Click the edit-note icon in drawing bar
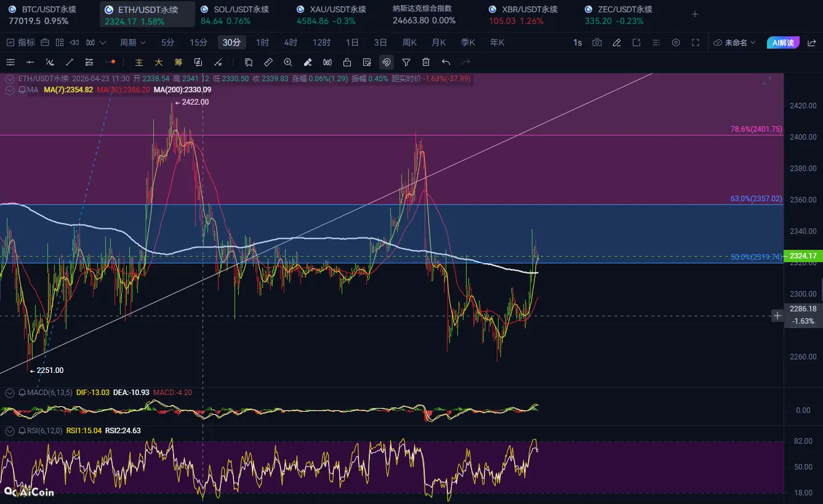 [367, 62]
